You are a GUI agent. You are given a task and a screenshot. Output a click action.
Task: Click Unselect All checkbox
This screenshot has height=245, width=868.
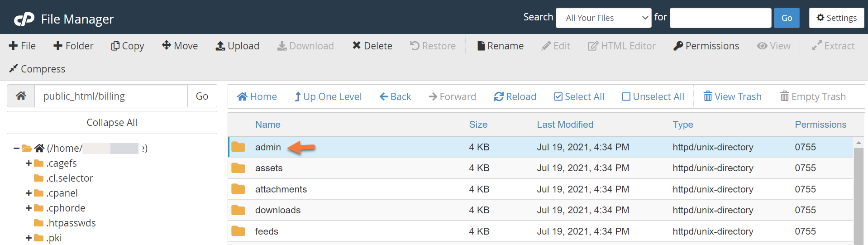tap(626, 96)
